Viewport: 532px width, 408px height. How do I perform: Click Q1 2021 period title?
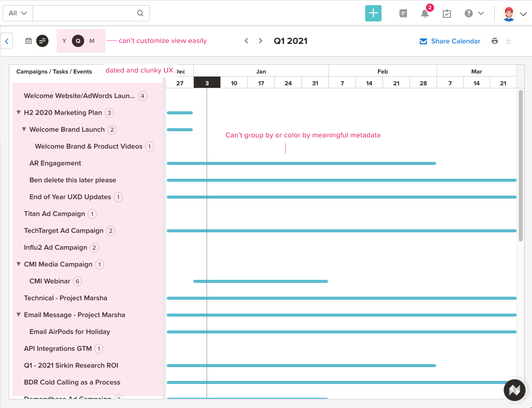coord(290,41)
